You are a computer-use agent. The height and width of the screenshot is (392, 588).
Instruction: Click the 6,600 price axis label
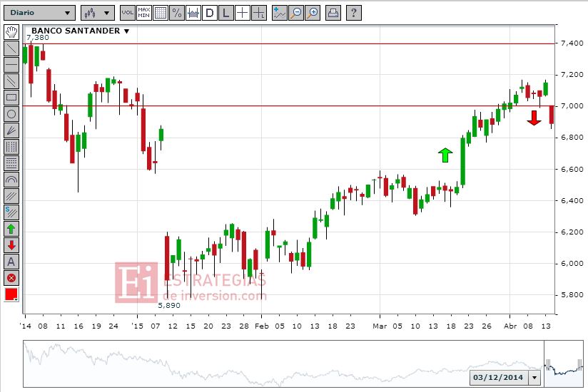pyautogui.click(x=572, y=169)
